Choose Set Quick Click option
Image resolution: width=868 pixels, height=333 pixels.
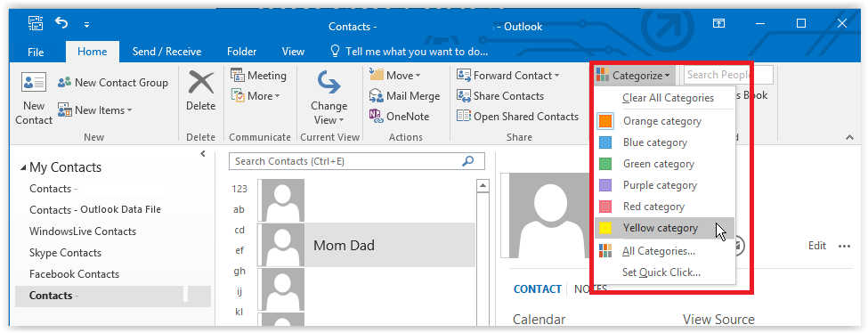(x=665, y=272)
